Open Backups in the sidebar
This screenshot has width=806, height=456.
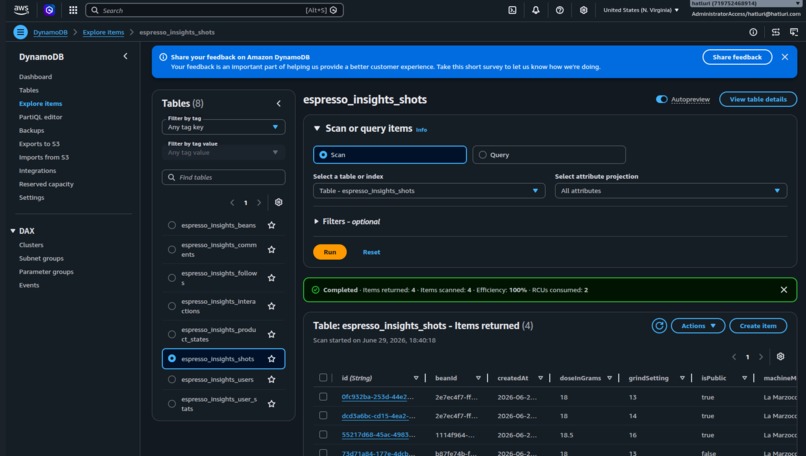pos(31,130)
